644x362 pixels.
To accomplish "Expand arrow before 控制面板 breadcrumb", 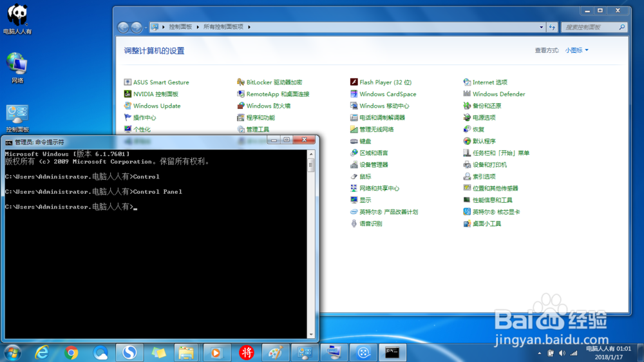I will point(163,26).
